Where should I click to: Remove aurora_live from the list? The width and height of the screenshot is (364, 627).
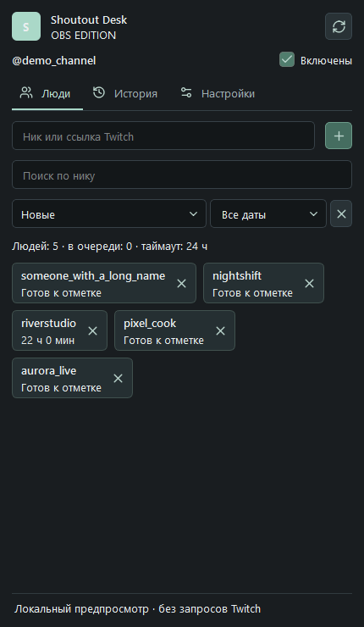(118, 378)
